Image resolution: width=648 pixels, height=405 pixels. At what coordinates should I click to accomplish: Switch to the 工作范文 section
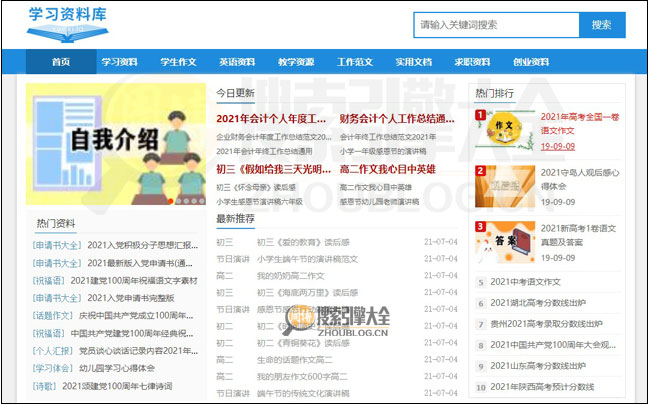tap(355, 62)
